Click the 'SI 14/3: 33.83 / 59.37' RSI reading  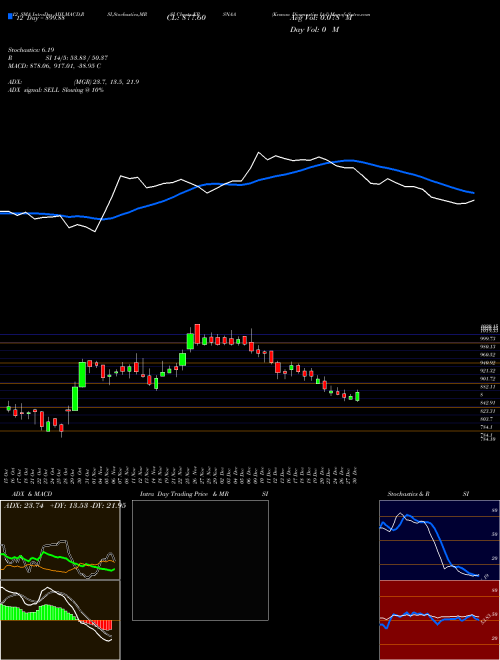click(77, 58)
